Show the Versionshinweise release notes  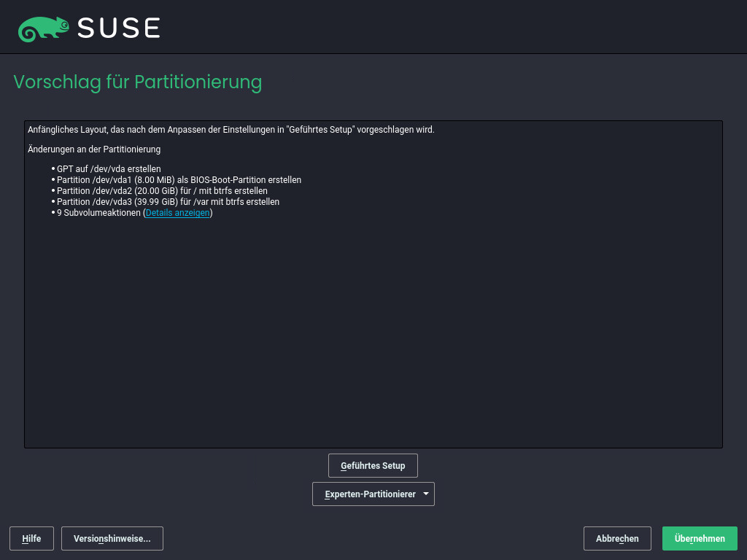[112, 538]
